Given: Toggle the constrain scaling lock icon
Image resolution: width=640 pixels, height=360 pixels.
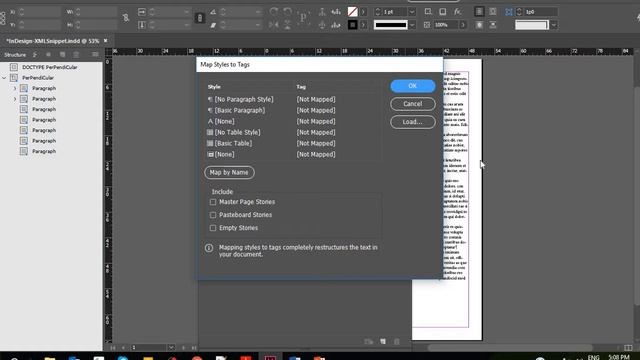Looking at the screenshot, I should click(200, 18).
